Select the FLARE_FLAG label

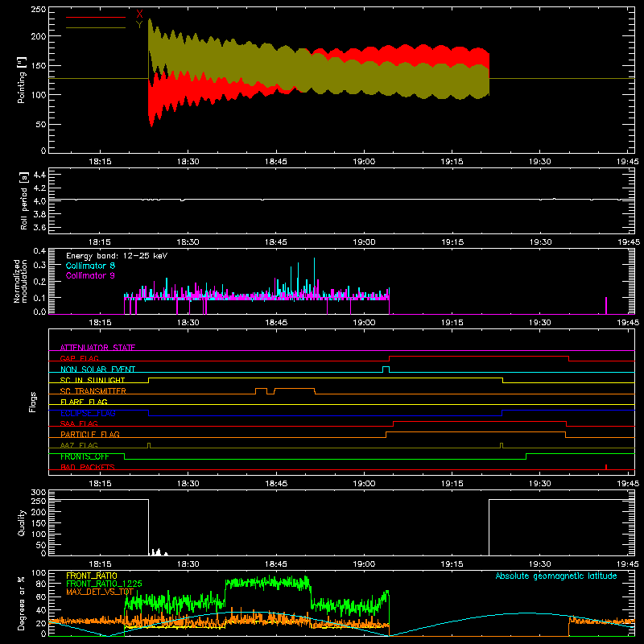point(84,402)
